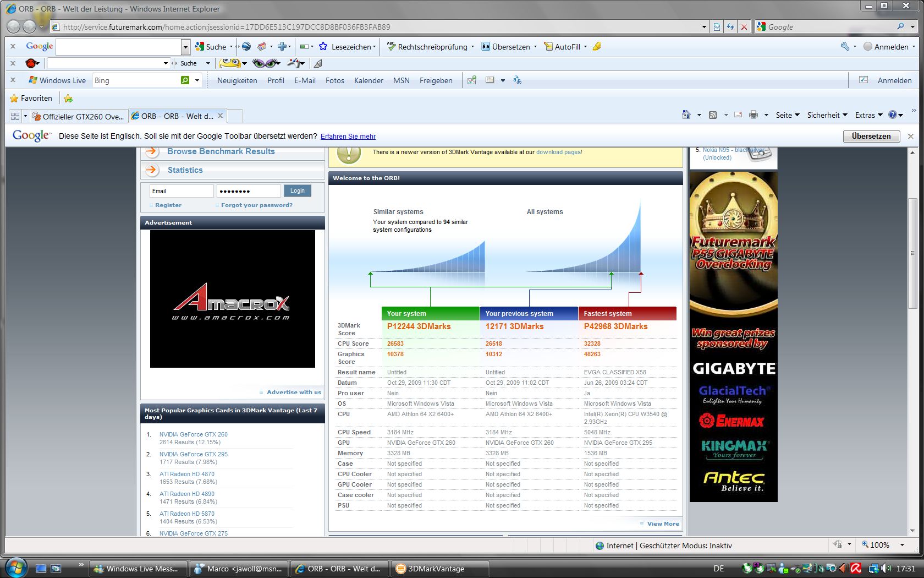Image resolution: width=924 pixels, height=578 pixels.
Task: Click in the Email input field
Action: (x=182, y=191)
